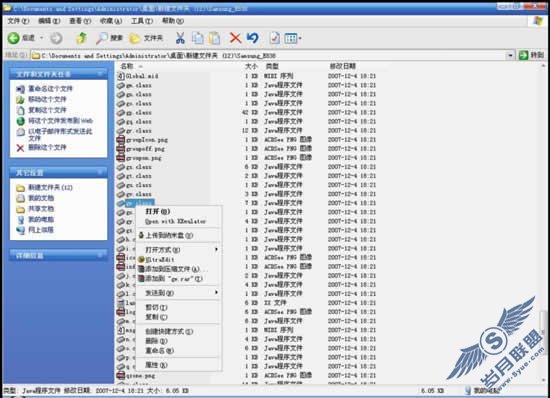This screenshot has width=550, height=398.
Task: Expand the address bar dropdown arrow
Action: click(x=510, y=55)
